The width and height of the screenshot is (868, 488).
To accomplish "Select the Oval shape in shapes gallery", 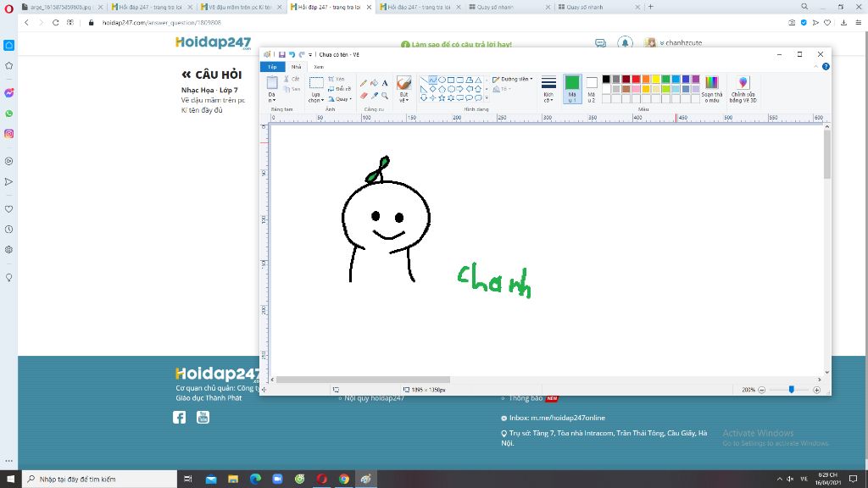I will (x=442, y=80).
